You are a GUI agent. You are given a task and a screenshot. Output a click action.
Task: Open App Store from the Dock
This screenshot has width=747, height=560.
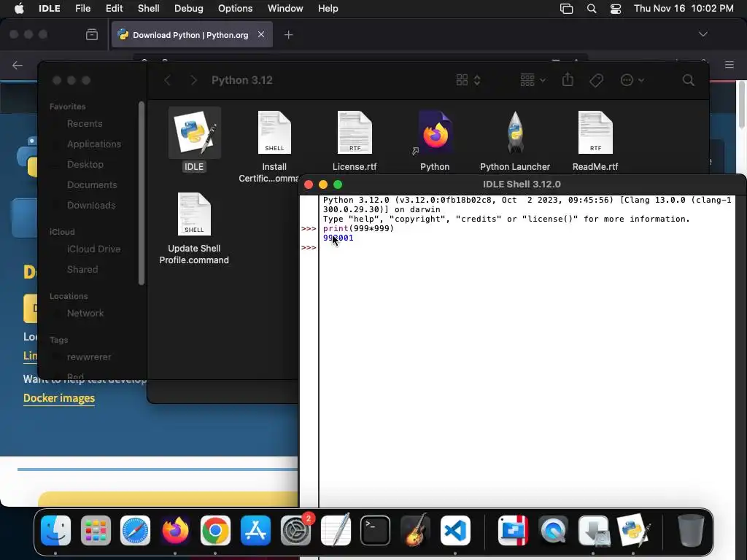(255, 531)
